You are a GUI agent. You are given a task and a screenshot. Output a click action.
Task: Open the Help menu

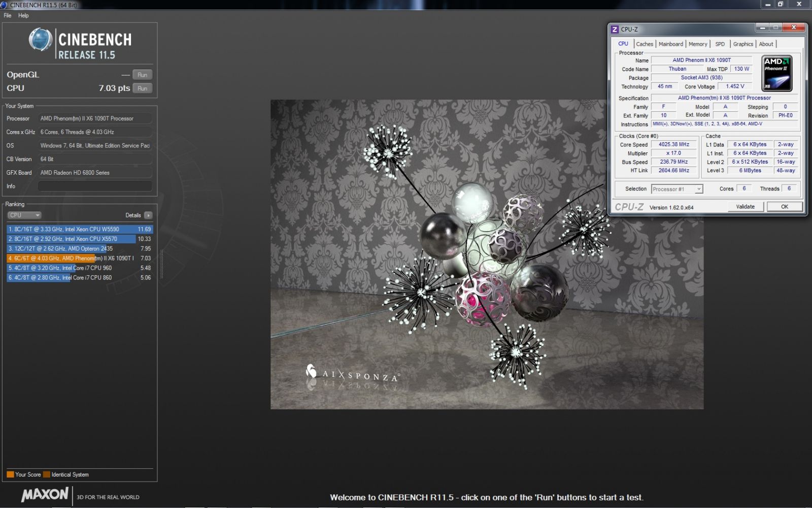23,15
